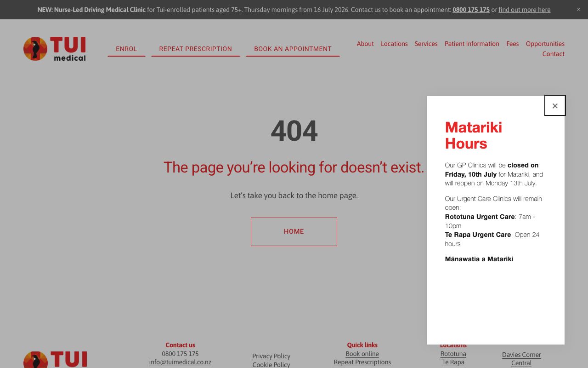Open Te Rapa location link

(453, 362)
